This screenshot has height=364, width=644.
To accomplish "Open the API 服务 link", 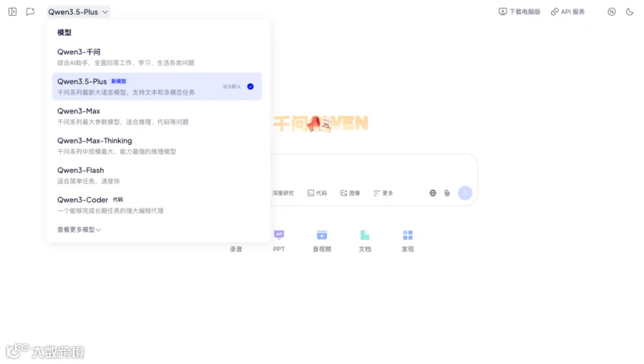I will [x=568, y=12].
